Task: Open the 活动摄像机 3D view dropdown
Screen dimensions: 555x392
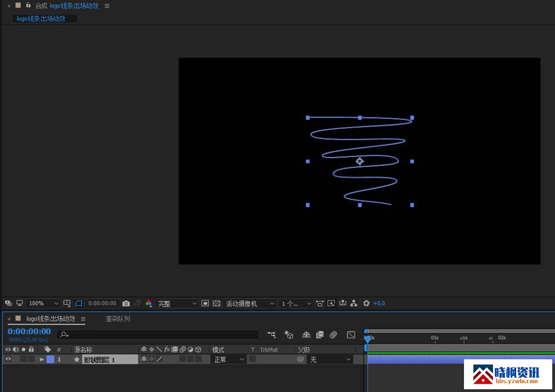Action: click(250, 303)
